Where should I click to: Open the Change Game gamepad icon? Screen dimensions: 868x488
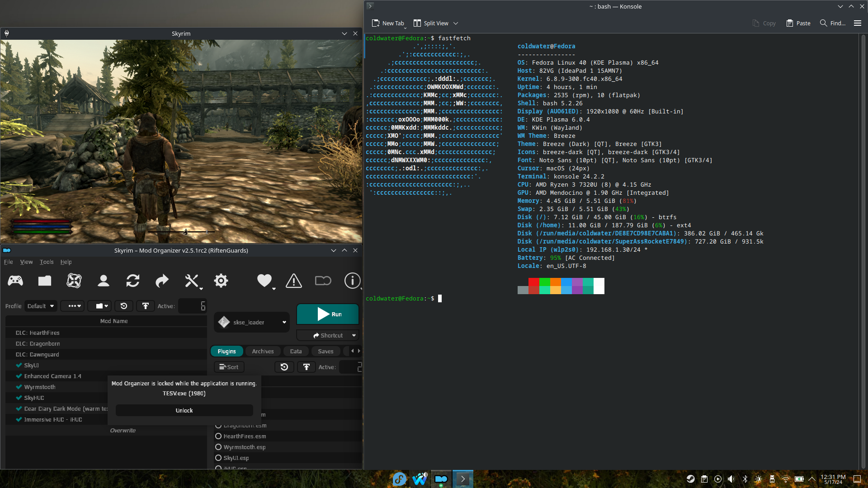(15, 281)
